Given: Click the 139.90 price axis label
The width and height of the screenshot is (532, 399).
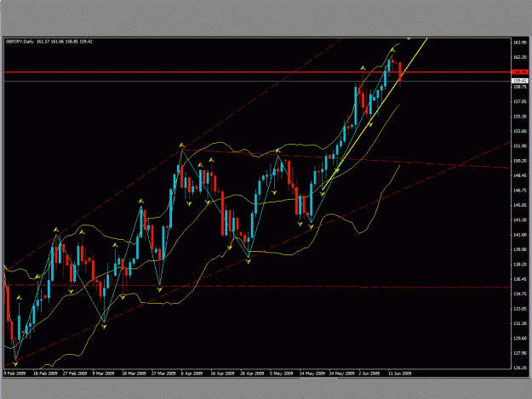Looking at the screenshot, I should click(x=520, y=249).
